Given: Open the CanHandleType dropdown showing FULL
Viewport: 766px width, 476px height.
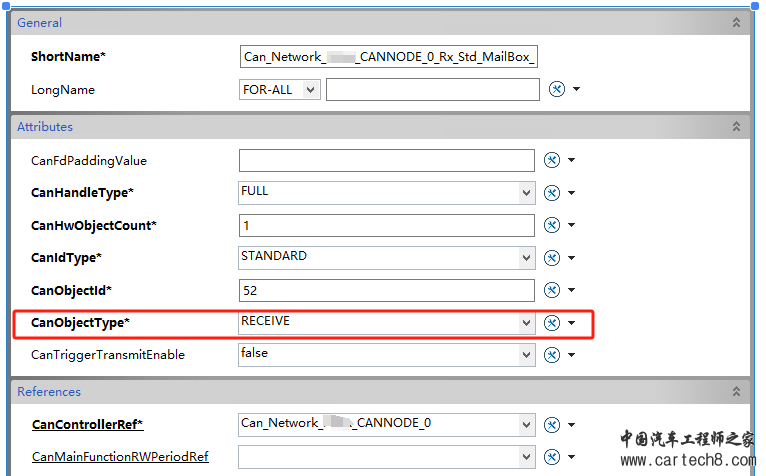Looking at the screenshot, I should tap(526, 193).
